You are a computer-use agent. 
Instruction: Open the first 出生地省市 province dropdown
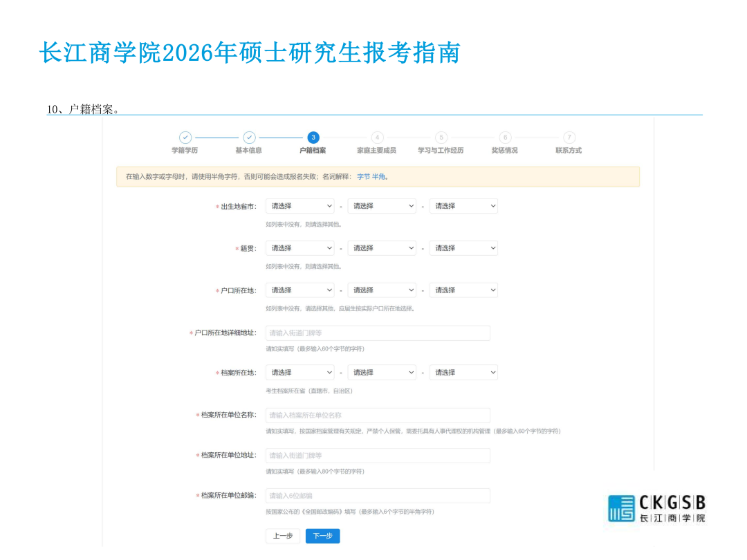(x=299, y=206)
